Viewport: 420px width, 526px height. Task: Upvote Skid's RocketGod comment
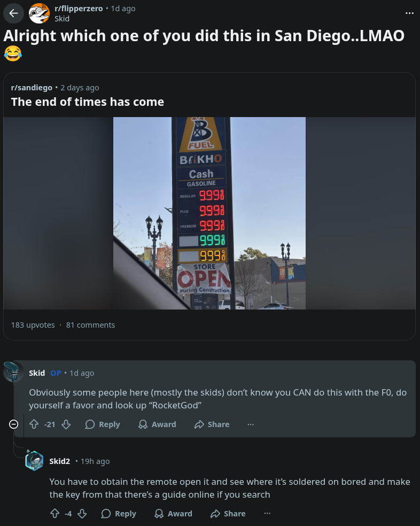(x=34, y=424)
